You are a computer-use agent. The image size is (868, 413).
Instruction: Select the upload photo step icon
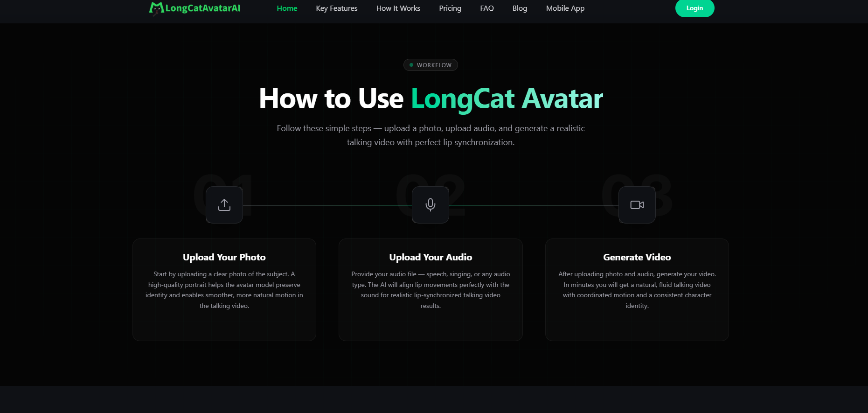(224, 205)
